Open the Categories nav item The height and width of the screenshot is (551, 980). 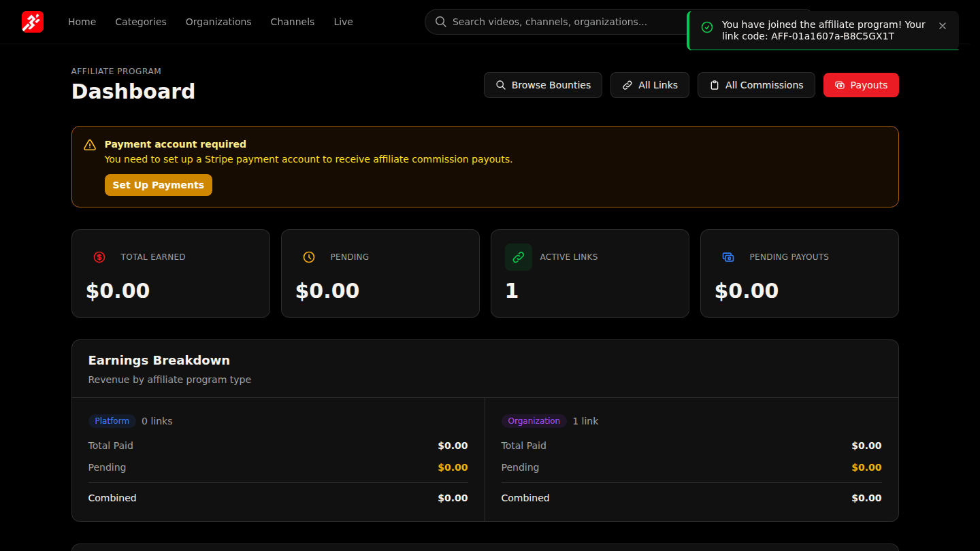141,22
